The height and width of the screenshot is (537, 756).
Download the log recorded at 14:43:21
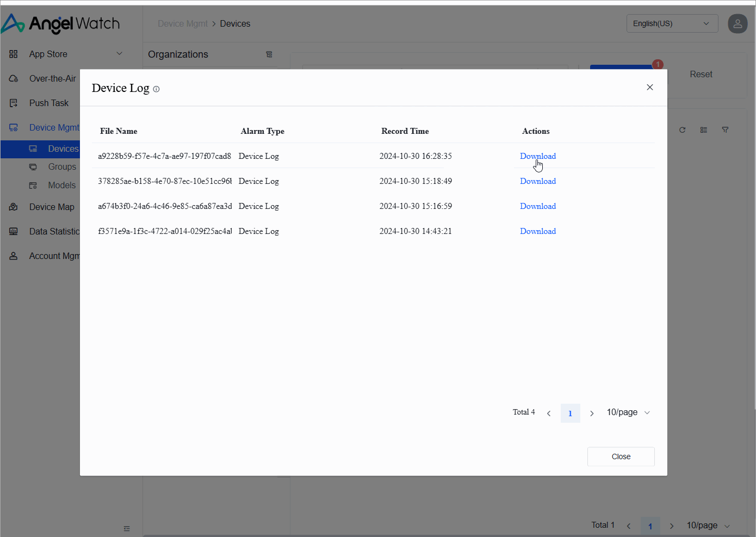point(537,231)
